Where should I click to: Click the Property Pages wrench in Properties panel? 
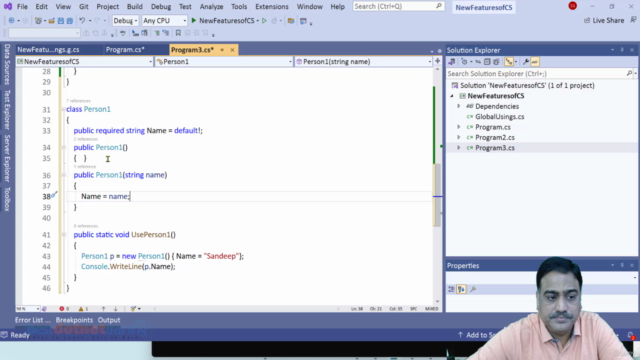click(x=473, y=289)
